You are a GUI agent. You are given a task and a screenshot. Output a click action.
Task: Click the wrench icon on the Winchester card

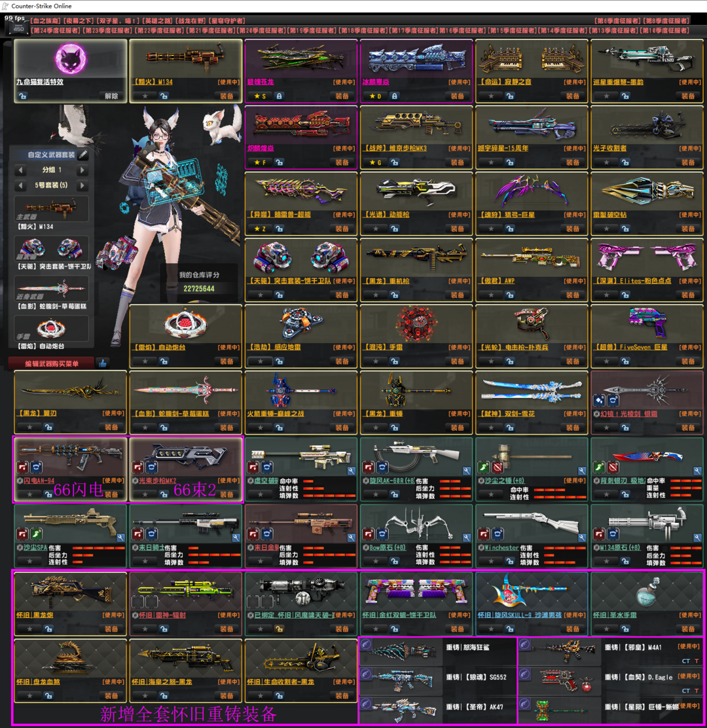(582, 537)
